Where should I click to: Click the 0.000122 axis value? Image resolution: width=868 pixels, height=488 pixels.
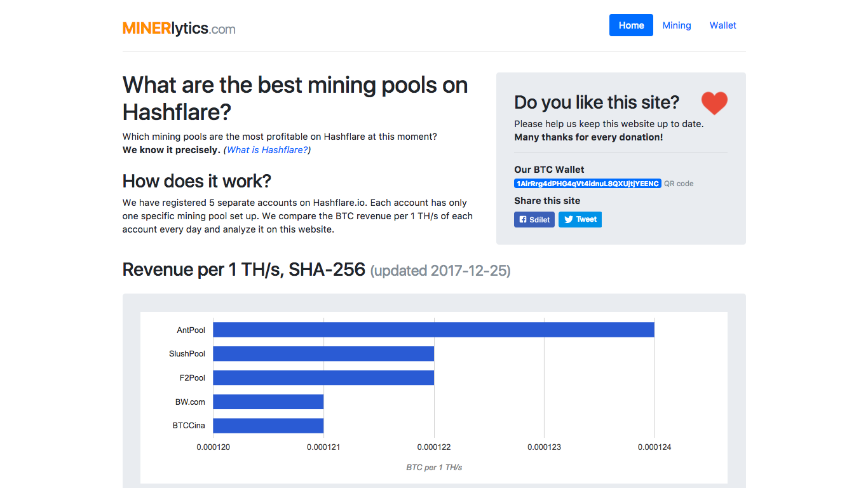click(x=434, y=447)
